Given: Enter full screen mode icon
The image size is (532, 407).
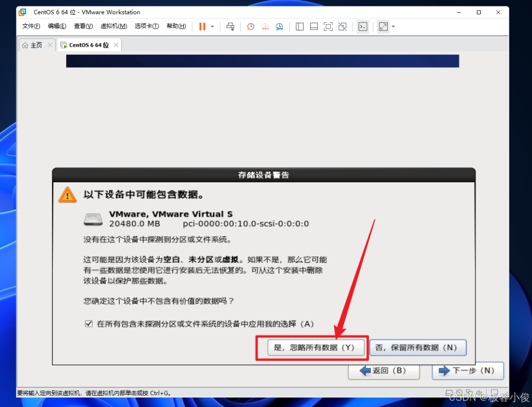Looking at the screenshot, I should pos(328,27).
